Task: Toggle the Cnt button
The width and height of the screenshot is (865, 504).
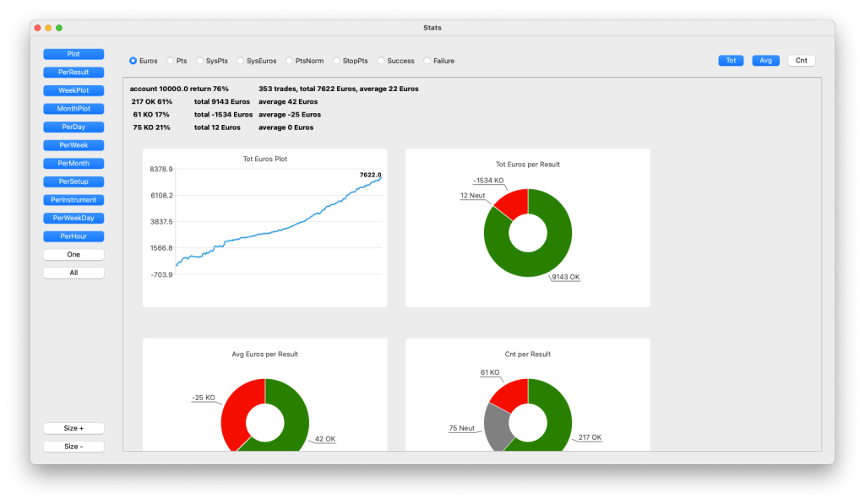Action: 801,61
